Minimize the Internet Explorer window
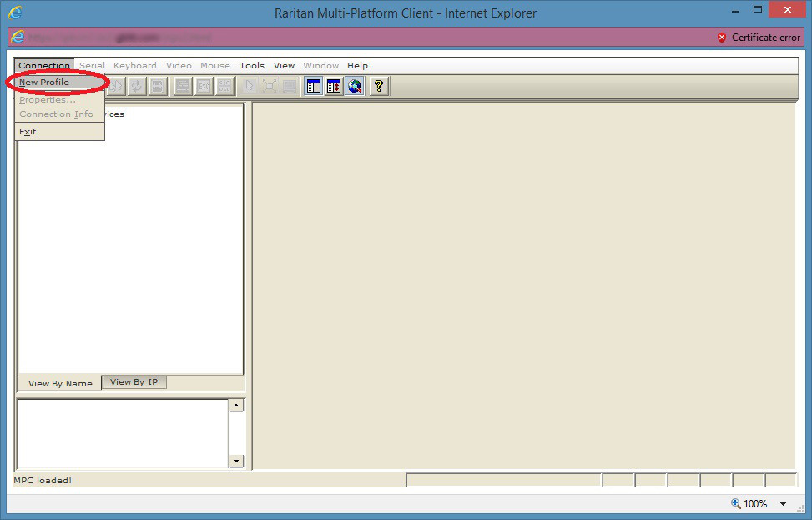Image resolution: width=812 pixels, height=520 pixels. (x=735, y=10)
